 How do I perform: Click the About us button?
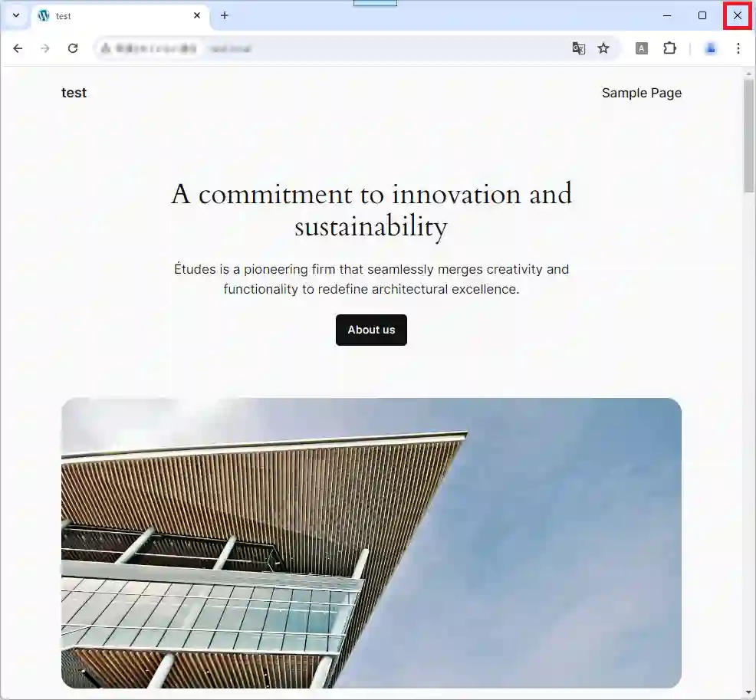tap(371, 330)
